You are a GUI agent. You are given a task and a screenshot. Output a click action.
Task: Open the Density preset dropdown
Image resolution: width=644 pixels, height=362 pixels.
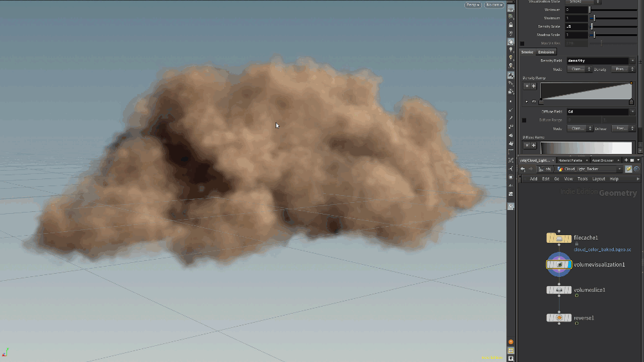coord(623,69)
